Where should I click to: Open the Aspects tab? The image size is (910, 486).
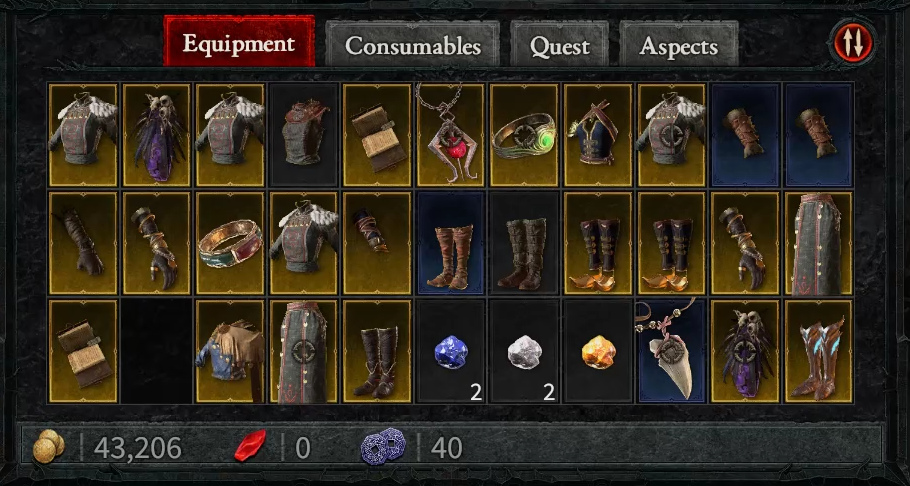pyautogui.click(x=678, y=45)
